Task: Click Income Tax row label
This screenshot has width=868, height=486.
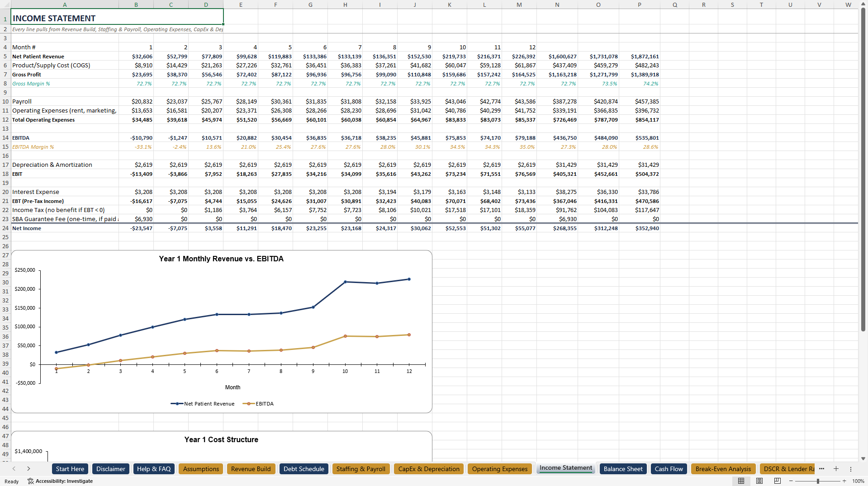Action: point(65,210)
